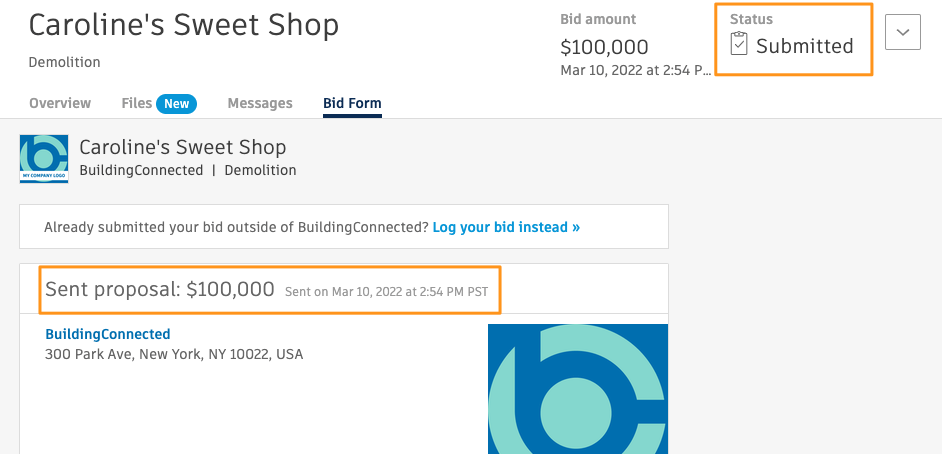Click the 300 Park Ave address text
Screen dimensions: 942x454
tap(174, 354)
